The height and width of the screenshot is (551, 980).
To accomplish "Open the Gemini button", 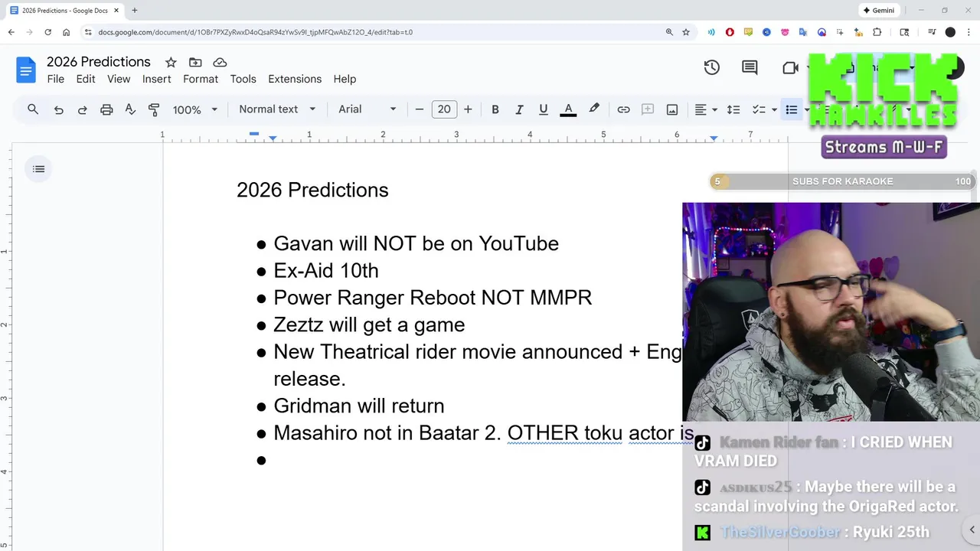I will click(x=878, y=10).
